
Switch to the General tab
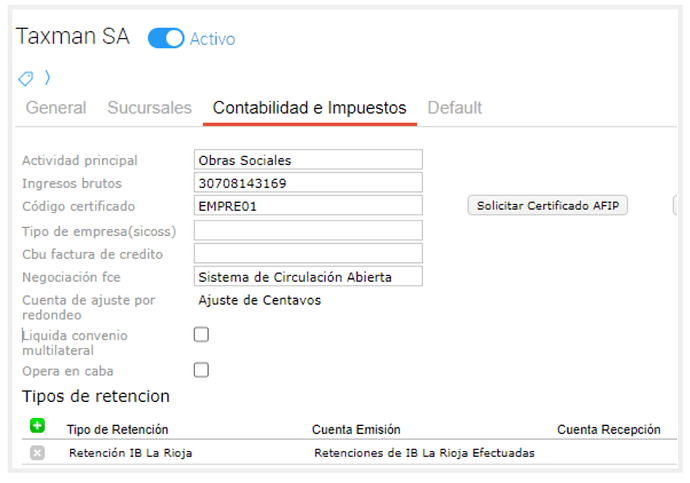pyautogui.click(x=56, y=108)
